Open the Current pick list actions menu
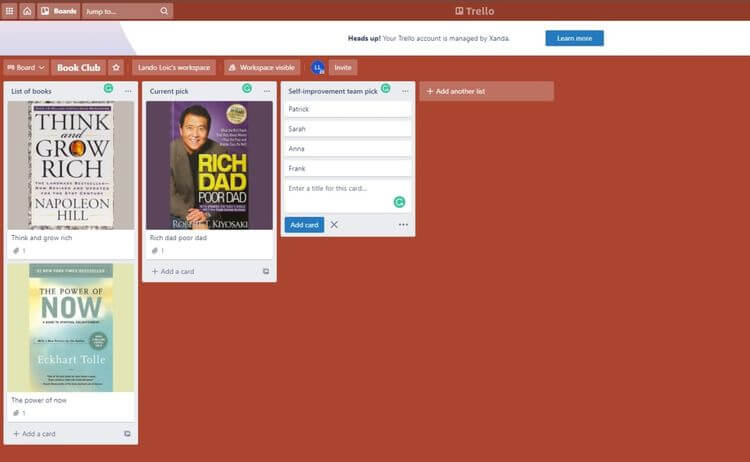750x462 pixels. (267, 91)
